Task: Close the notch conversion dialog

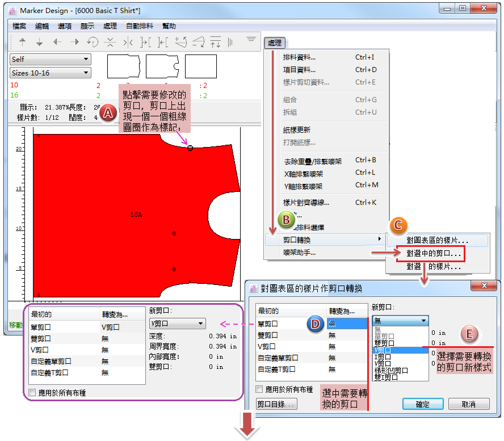Action: (x=484, y=285)
